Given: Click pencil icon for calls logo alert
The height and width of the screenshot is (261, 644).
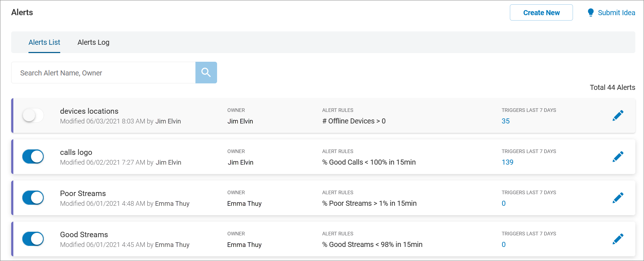Looking at the screenshot, I should (x=618, y=157).
